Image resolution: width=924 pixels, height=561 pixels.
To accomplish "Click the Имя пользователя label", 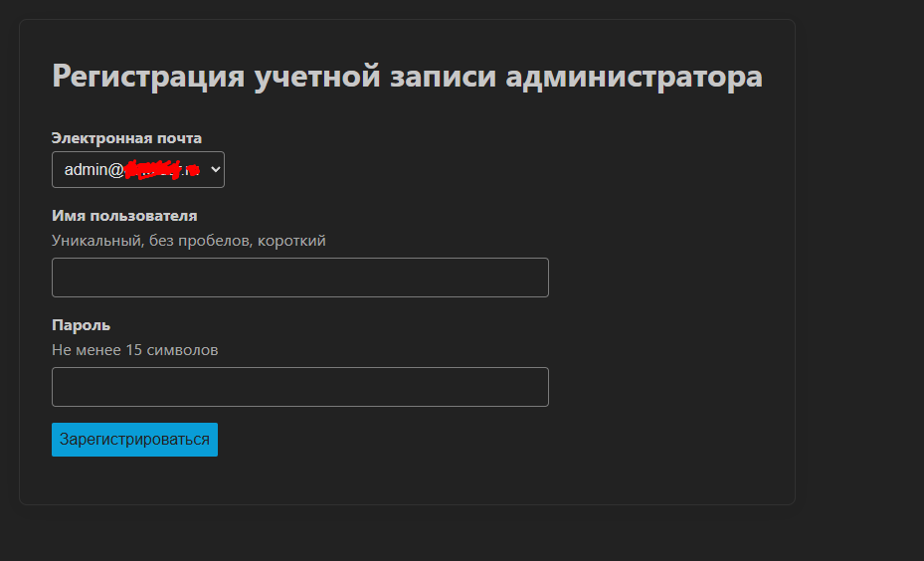I will [x=124, y=216].
